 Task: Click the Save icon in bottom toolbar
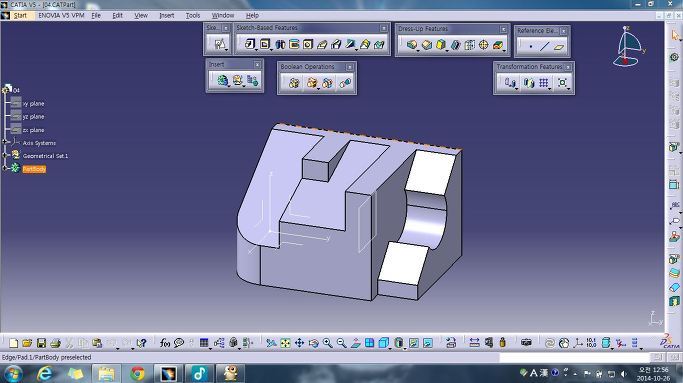(x=41, y=343)
